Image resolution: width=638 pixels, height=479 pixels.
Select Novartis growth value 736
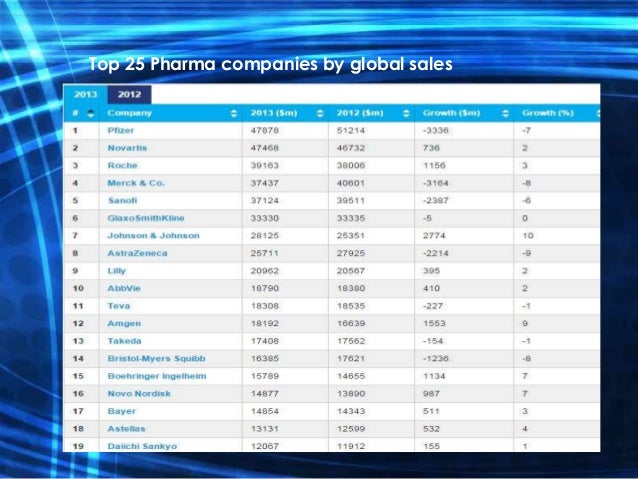click(431, 148)
